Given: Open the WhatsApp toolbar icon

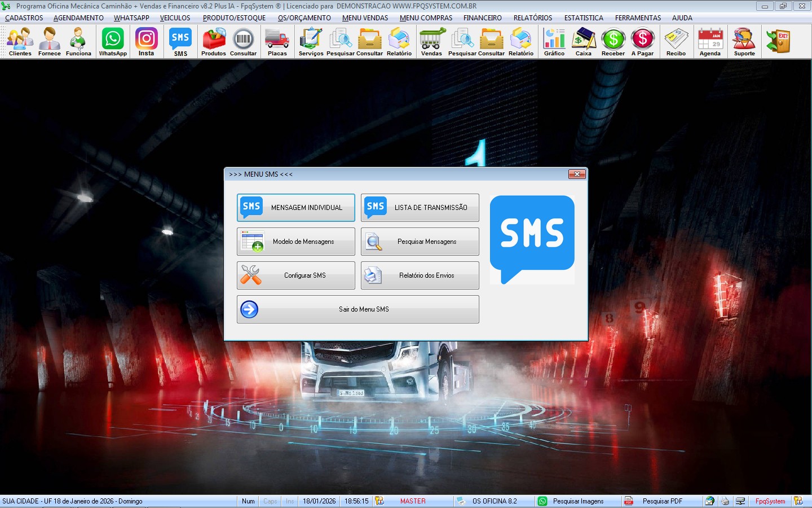Looking at the screenshot, I should 113,42.
